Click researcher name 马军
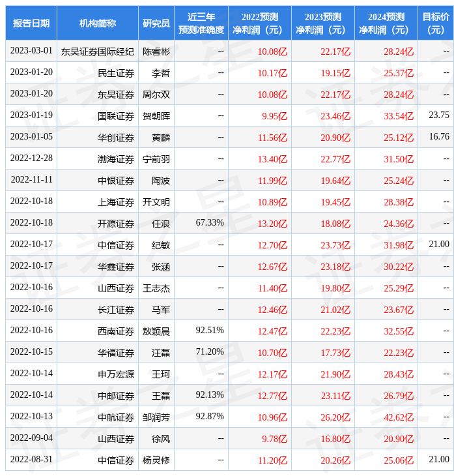The image size is (454, 476). point(161,310)
